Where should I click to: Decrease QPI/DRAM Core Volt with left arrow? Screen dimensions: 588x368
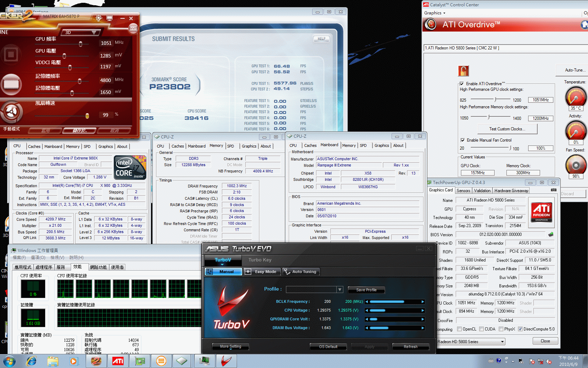point(367,319)
